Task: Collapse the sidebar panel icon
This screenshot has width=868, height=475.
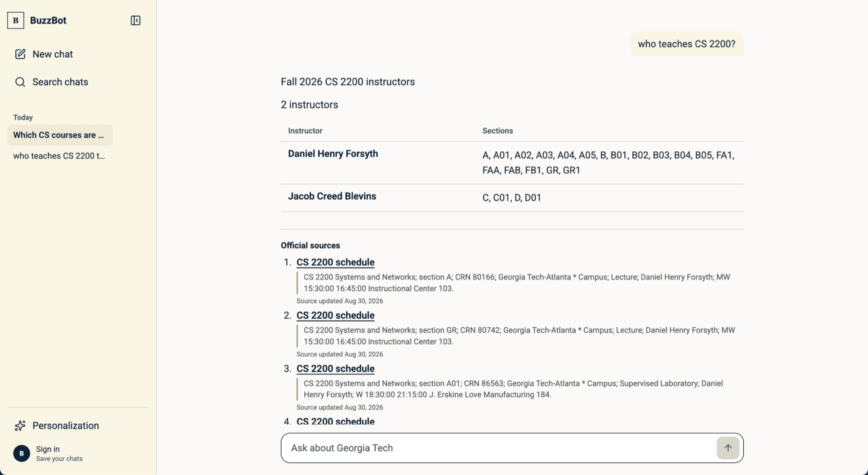Action: click(135, 20)
